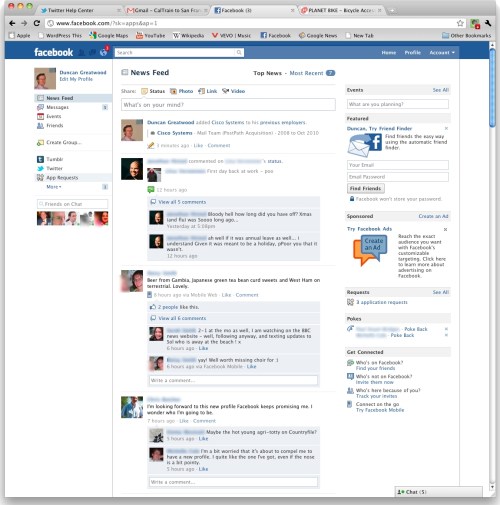Open Create an Ad link

[433, 216]
